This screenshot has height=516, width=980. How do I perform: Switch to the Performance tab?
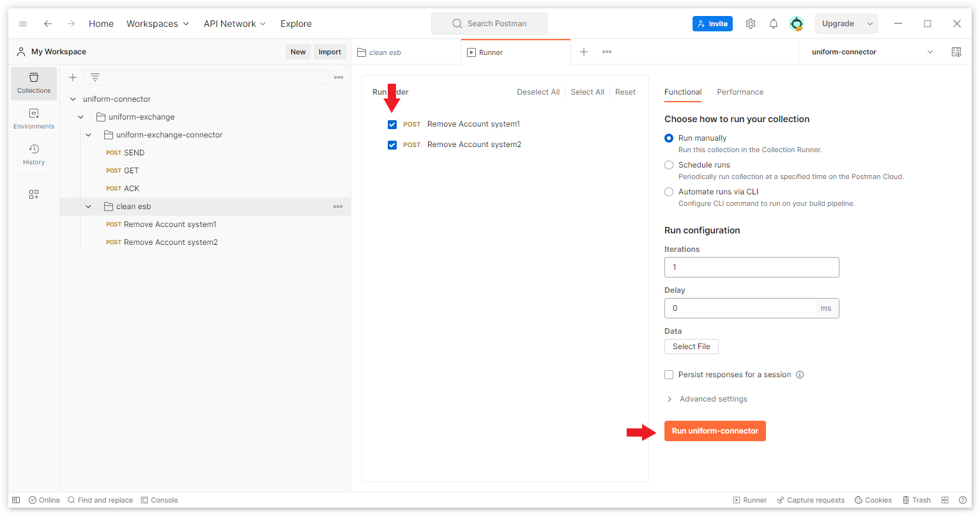(x=740, y=92)
